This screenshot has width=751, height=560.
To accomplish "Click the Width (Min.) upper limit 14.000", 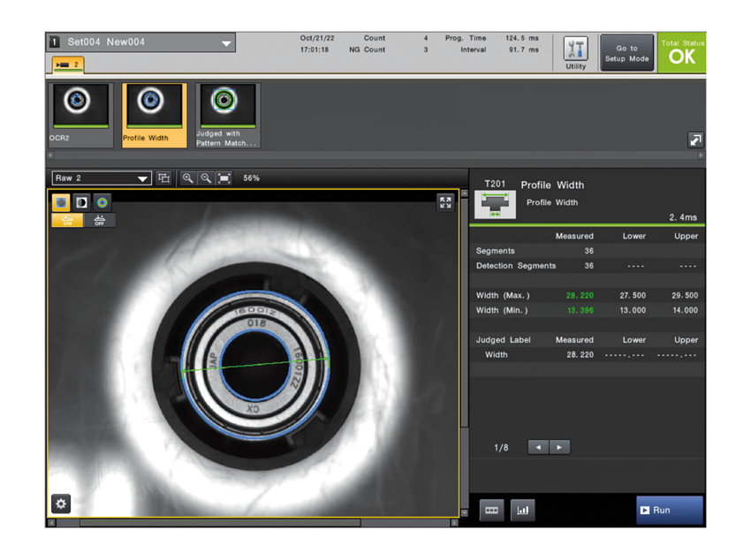I will pyautogui.click(x=685, y=310).
